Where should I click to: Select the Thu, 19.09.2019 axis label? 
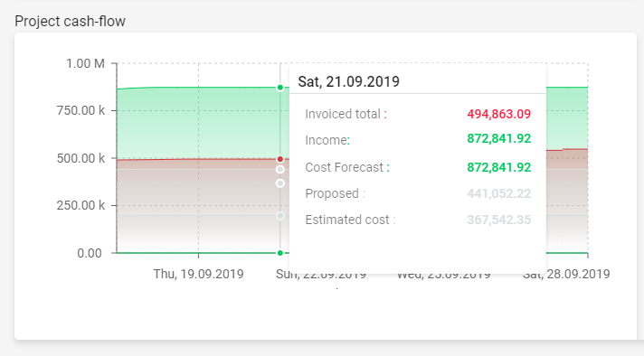198,274
